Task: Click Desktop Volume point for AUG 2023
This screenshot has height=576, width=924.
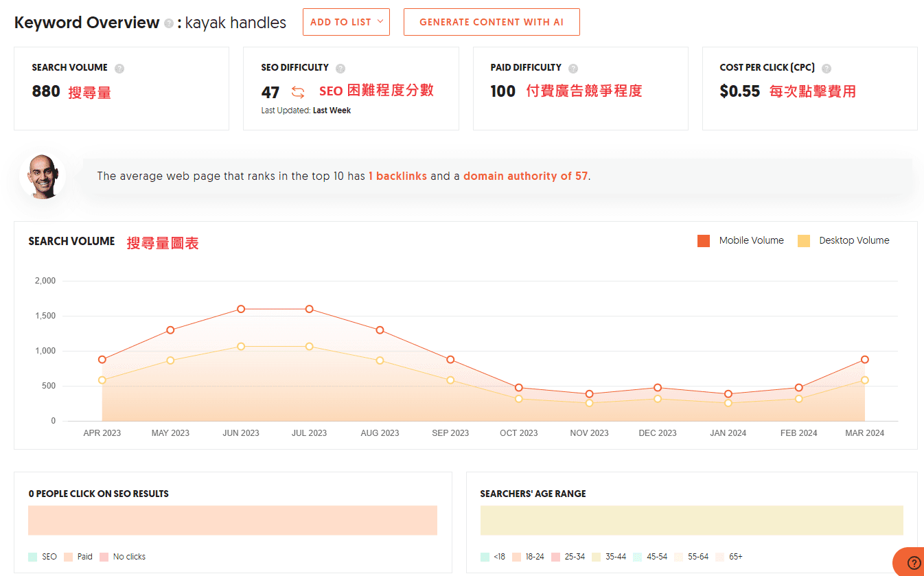Action: (380, 360)
